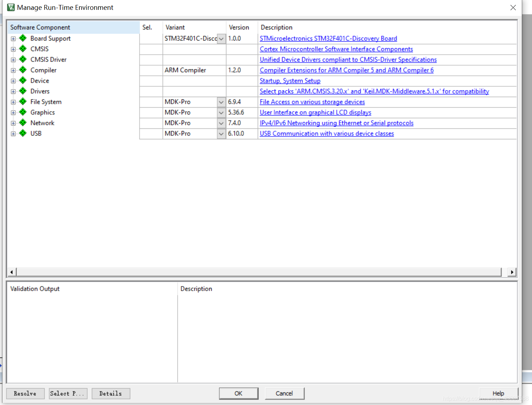Open the STM32F401C-Disco variant dropdown
532x405 pixels.
pyautogui.click(x=221, y=39)
